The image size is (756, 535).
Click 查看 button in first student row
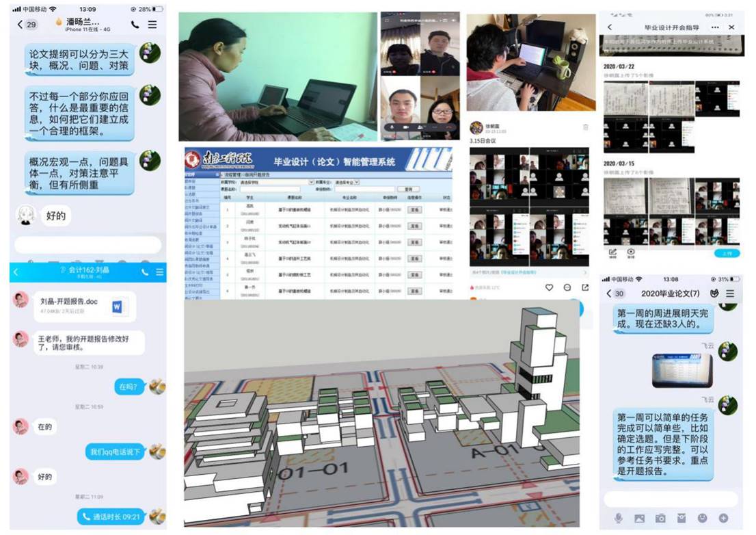[x=414, y=209]
